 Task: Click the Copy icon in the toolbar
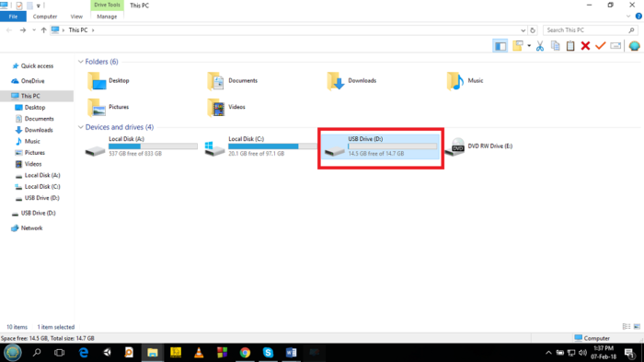coord(555,46)
